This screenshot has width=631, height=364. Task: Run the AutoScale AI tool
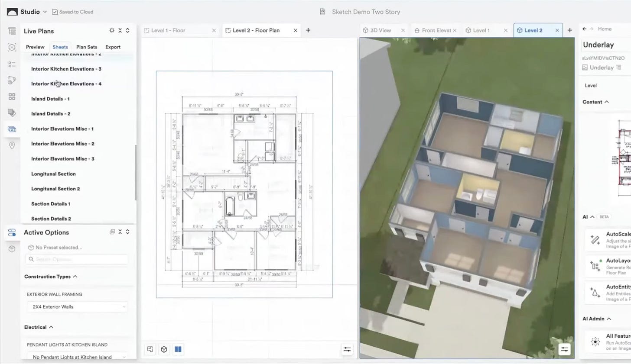[x=608, y=240]
